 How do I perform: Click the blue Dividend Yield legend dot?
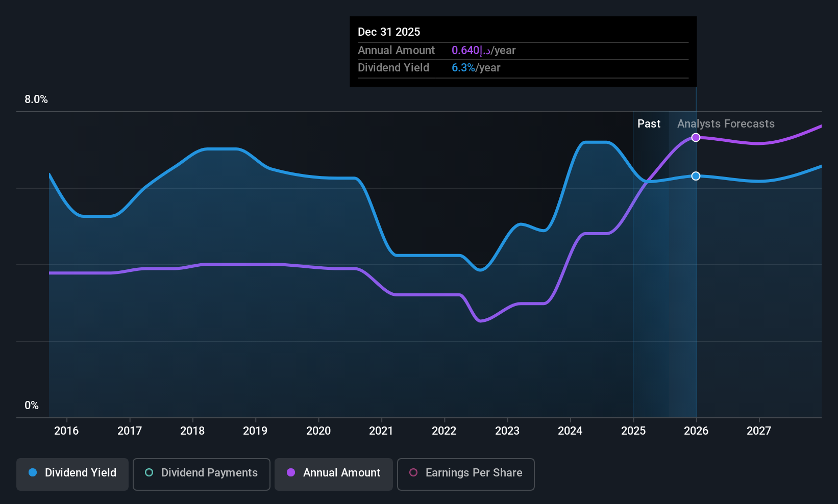pos(33,472)
